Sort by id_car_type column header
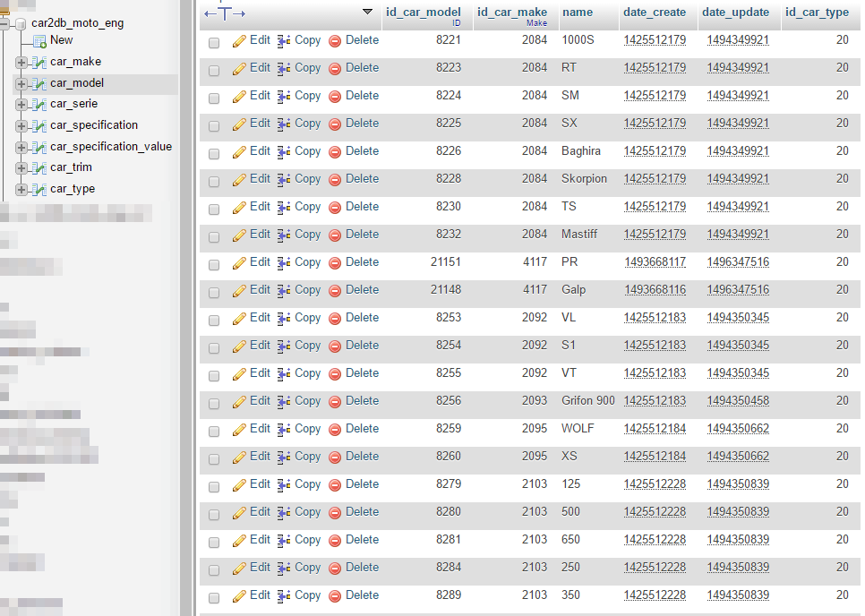Screen dimensions: 865x616 click(x=817, y=13)
